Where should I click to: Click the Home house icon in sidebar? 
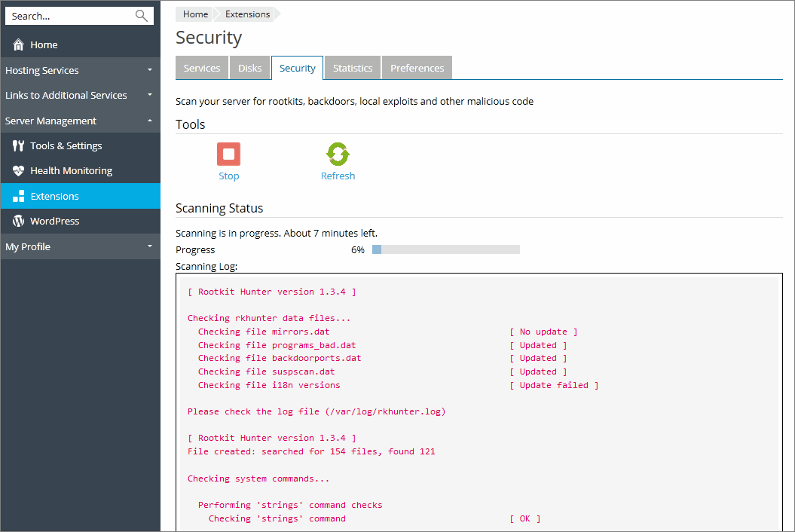[19, 45]
